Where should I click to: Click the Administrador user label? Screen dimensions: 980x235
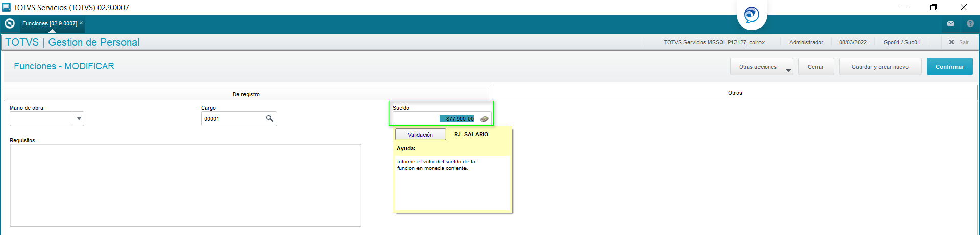click(x=806, y=42)
